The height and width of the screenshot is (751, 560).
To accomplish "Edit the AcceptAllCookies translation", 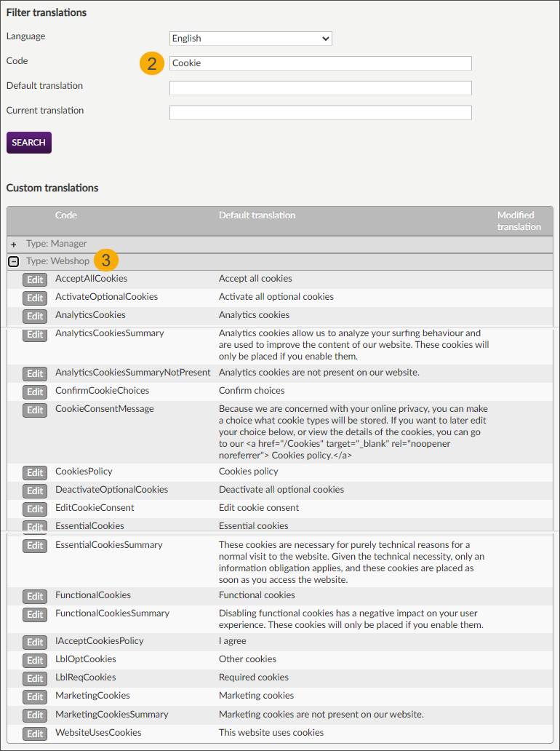I will 35,279.
